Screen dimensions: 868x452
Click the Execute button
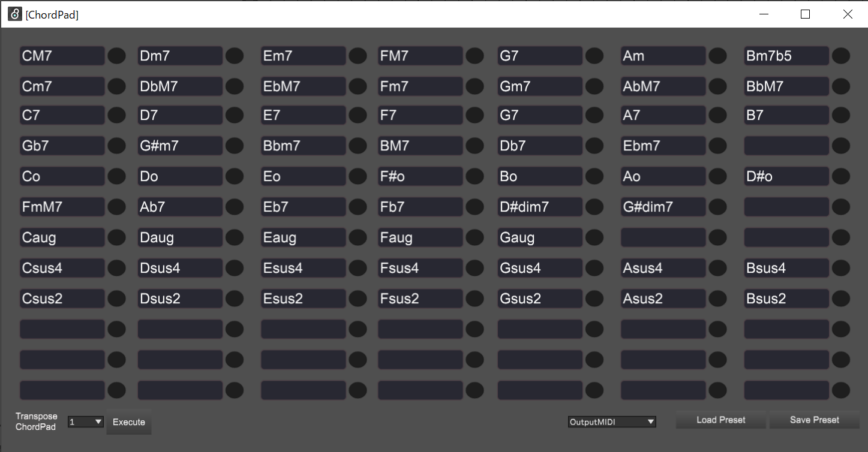pos(129,422)
